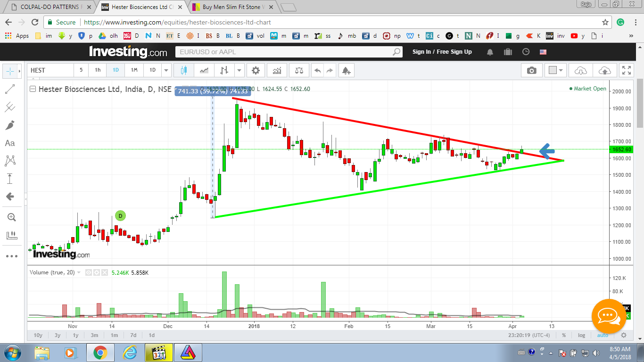This screenshot has width=644, height=362.
Task: Create a price alert with bell-plus icon
Action: pos(346,70)
